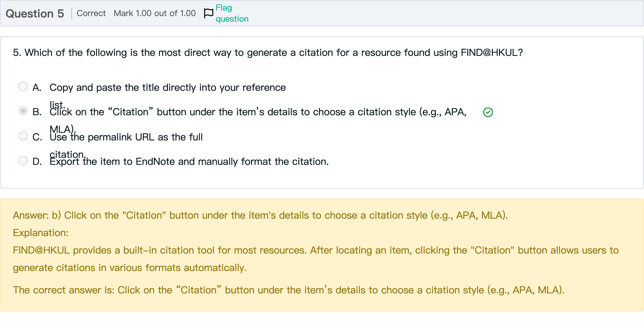
Task: Click the 'Export the item to EndNote' answer
Action: [x=189, y=162]
